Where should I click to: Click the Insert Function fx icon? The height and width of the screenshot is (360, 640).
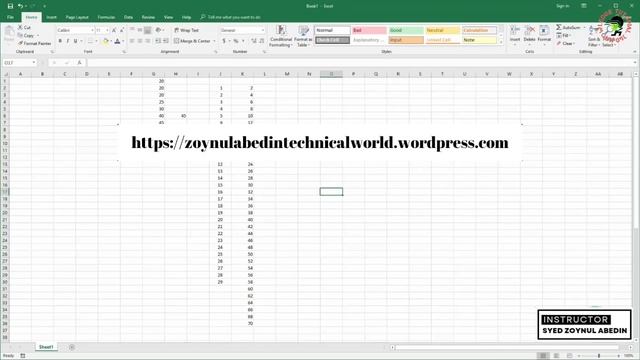tap(79, 62)
